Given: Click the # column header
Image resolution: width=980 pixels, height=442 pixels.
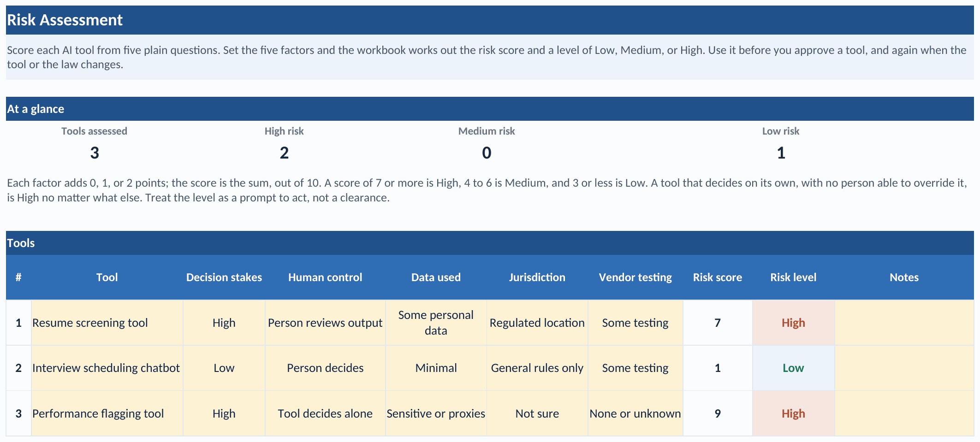Looking at the screenshot, I should (x=18, y=277).
